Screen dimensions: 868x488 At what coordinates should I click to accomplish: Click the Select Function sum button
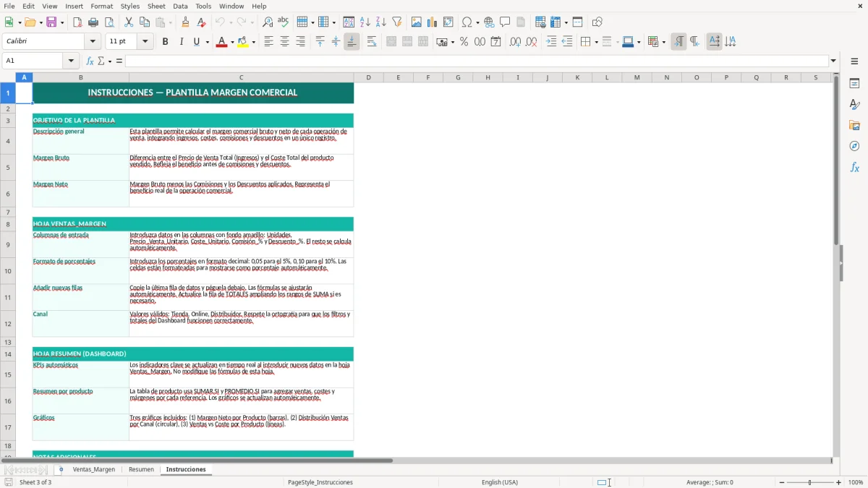click(x=101, y=61)
